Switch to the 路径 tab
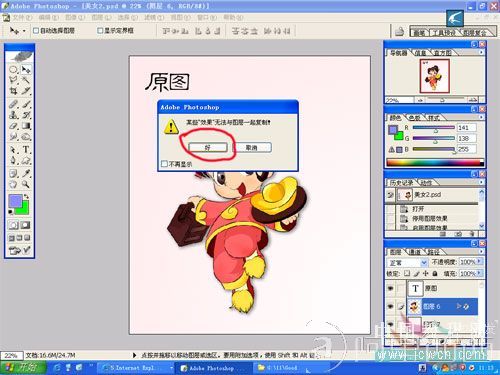 [434, 252]
